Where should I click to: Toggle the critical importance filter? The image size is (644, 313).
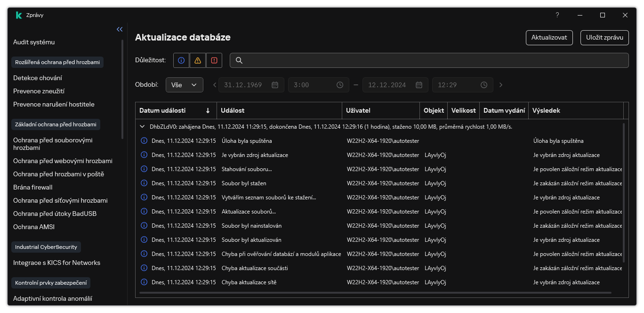tap(214, 60)
